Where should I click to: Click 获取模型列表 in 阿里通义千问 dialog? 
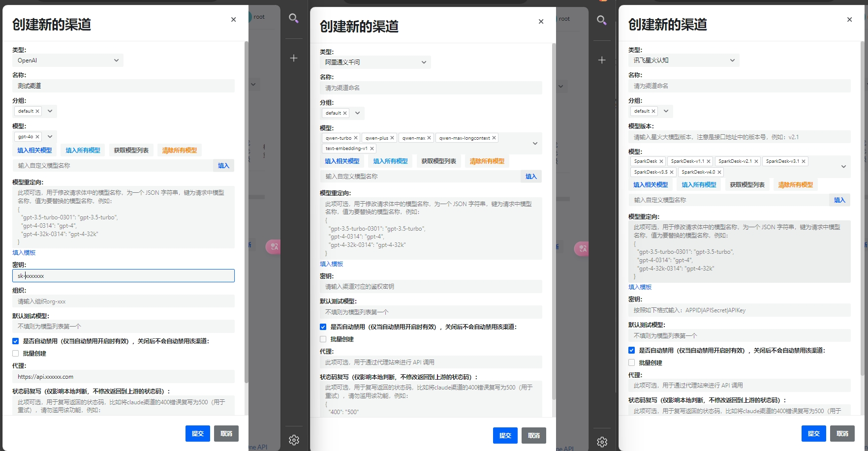tap(439, 161)
